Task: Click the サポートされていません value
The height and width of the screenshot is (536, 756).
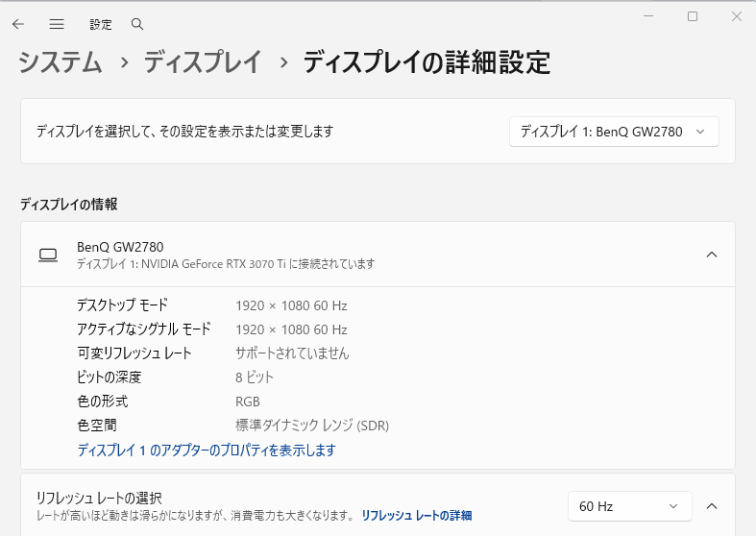Action: [292, 353]
